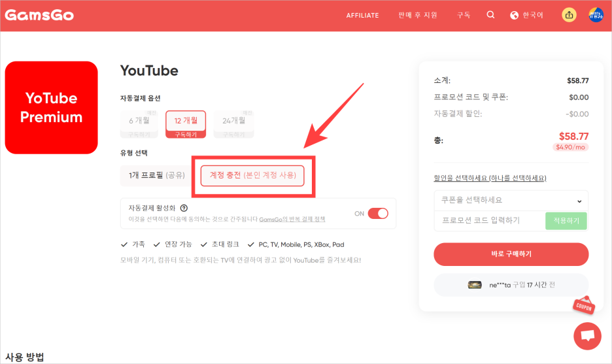This screenshot has height=364, width=612.
Task: Select the 24개월 plan
Action: coord(234,124)
